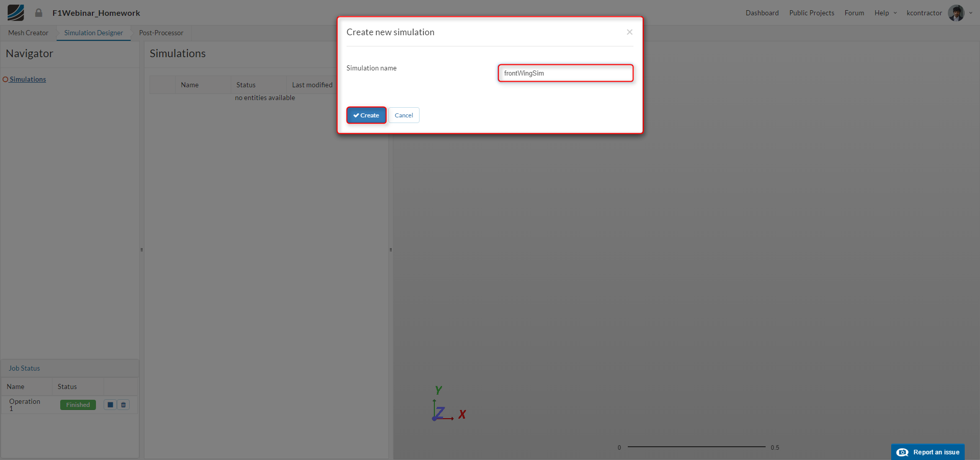Click the 'Create new simulation' dialog title
The width and height of the screenshot is (980, 460).
[x=390, y=32]
